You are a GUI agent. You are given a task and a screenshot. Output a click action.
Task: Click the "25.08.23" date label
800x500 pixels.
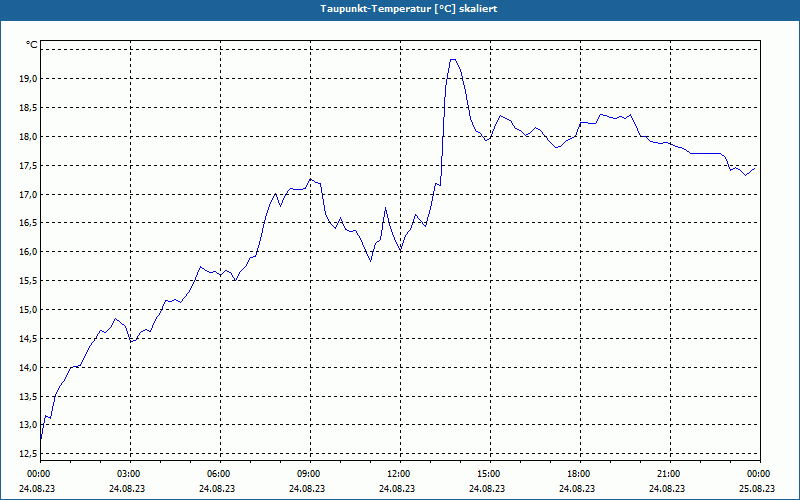757,488
